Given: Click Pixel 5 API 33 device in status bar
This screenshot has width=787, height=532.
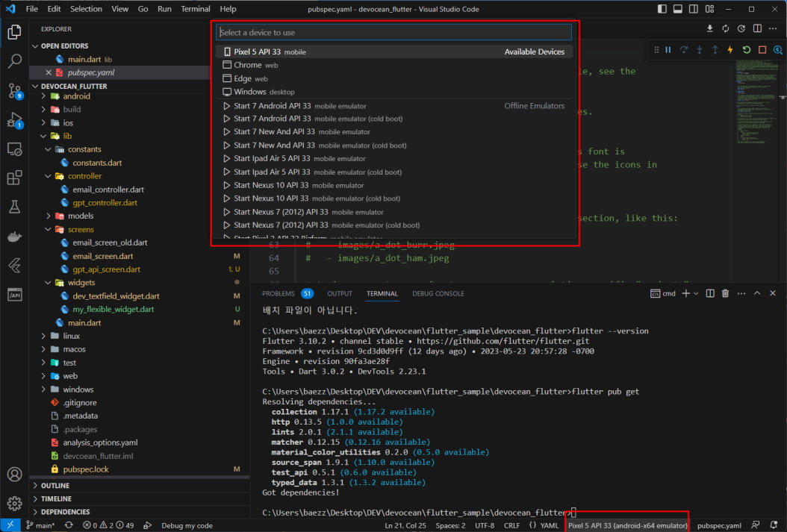Looking at the screenshot, I should (627, 525).
